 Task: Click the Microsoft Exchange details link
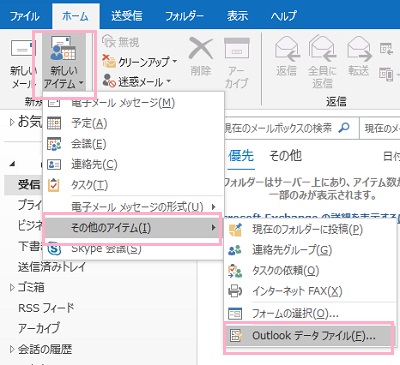(x=312, y=217)
